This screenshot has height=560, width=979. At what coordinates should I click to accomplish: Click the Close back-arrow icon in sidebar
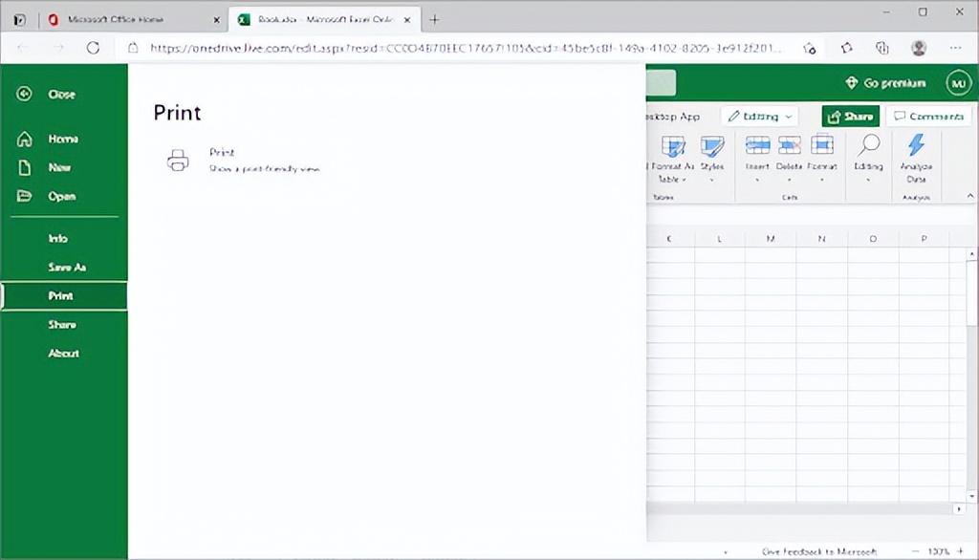click(x=24, y=95)
